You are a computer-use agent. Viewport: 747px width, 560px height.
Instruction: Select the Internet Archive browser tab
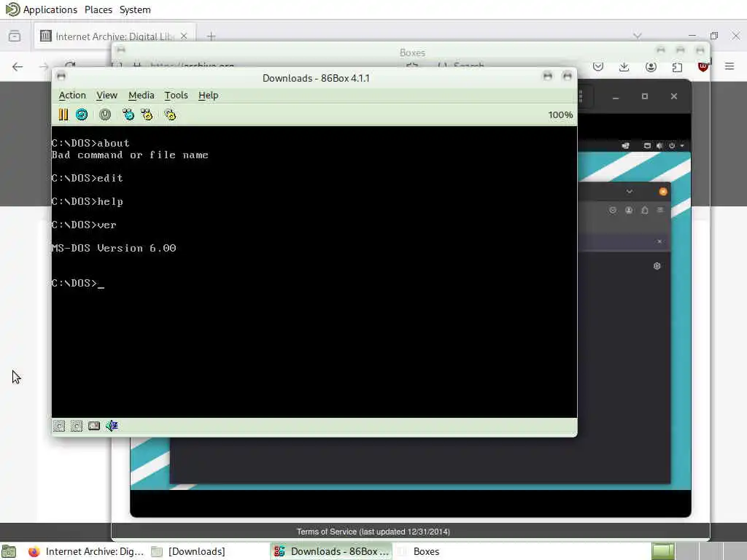pyautogui.click(x=115, y=36)
